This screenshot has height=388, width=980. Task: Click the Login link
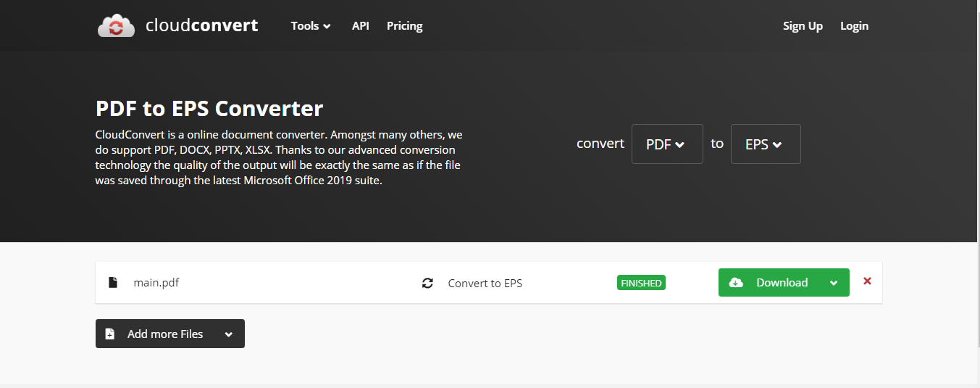[854, 26]
